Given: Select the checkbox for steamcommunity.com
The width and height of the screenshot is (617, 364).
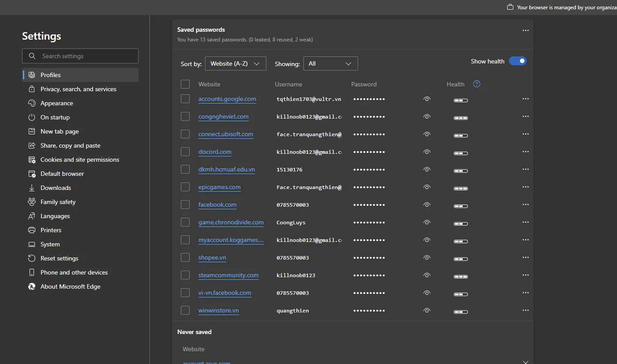Looking at the screenshot, I should point(185,275).
